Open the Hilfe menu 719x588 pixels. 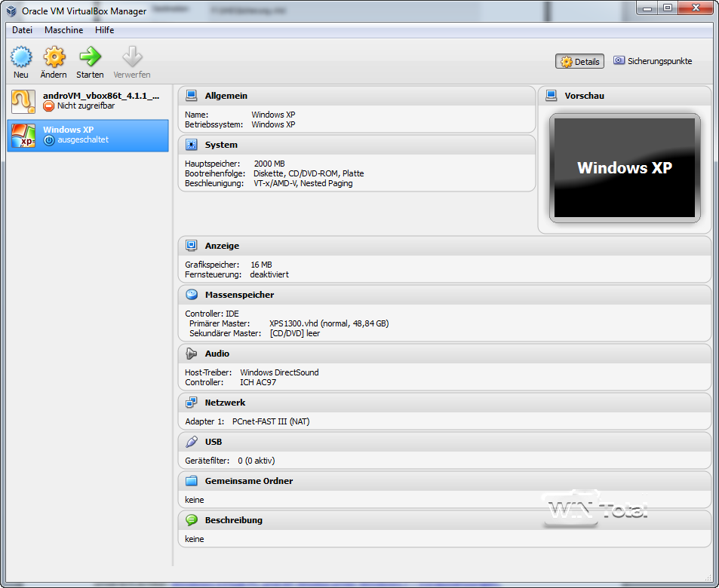pos(105,30)
